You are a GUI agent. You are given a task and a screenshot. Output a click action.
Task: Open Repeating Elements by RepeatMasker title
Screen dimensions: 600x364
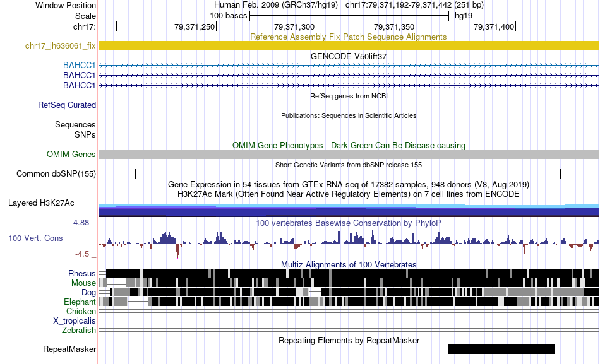click(x=349, y=340)
